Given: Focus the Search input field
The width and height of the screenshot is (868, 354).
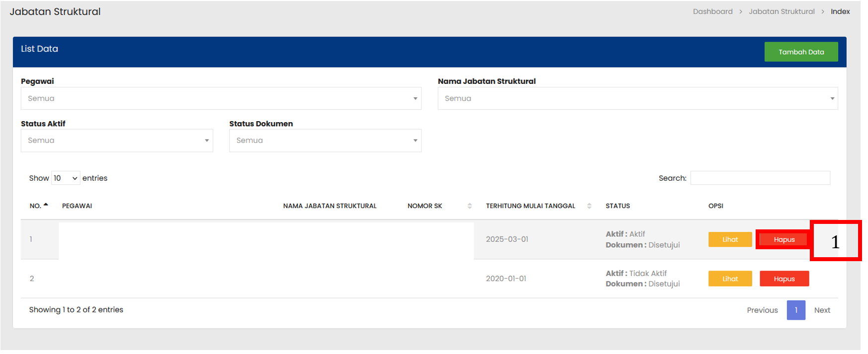Looking at the screenshot, I should [760, 178].
